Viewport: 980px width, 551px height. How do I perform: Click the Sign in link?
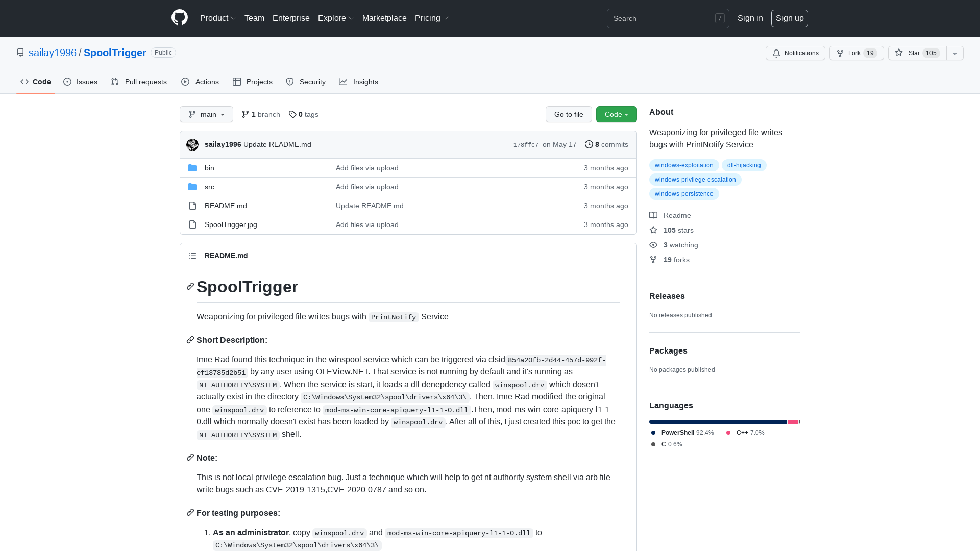point(750,18)
